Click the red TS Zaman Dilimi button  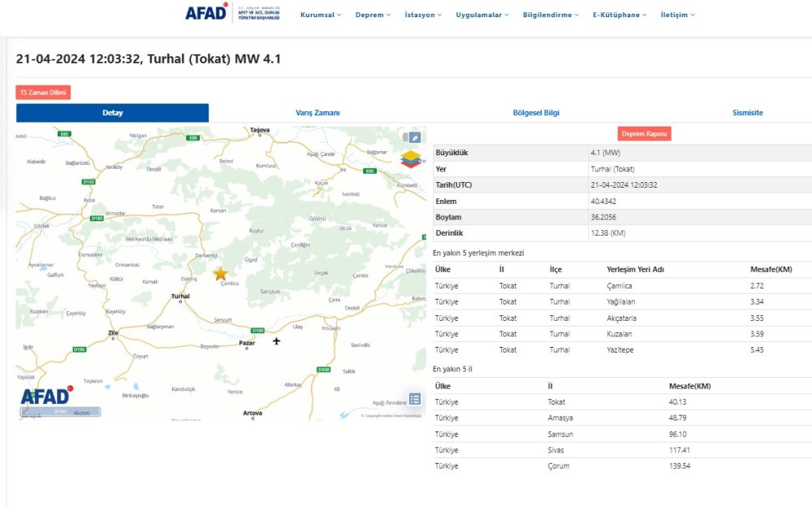tap(43, 92)
